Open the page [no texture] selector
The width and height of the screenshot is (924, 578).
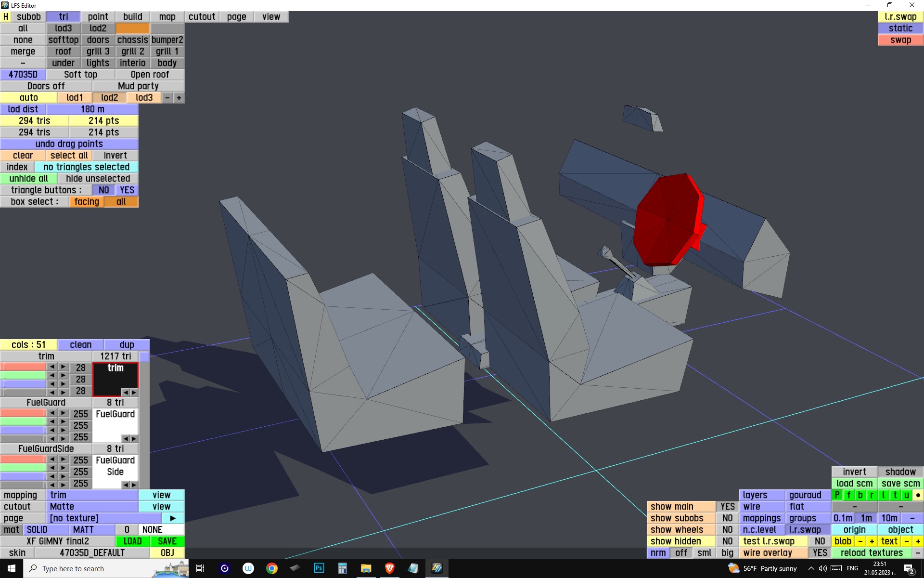coord(103,518)
